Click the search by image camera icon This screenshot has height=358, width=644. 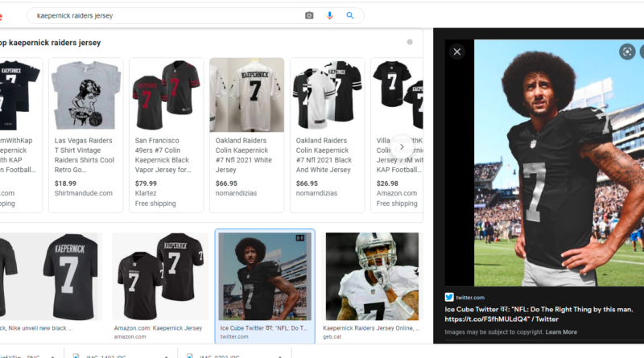click(309, 15)
